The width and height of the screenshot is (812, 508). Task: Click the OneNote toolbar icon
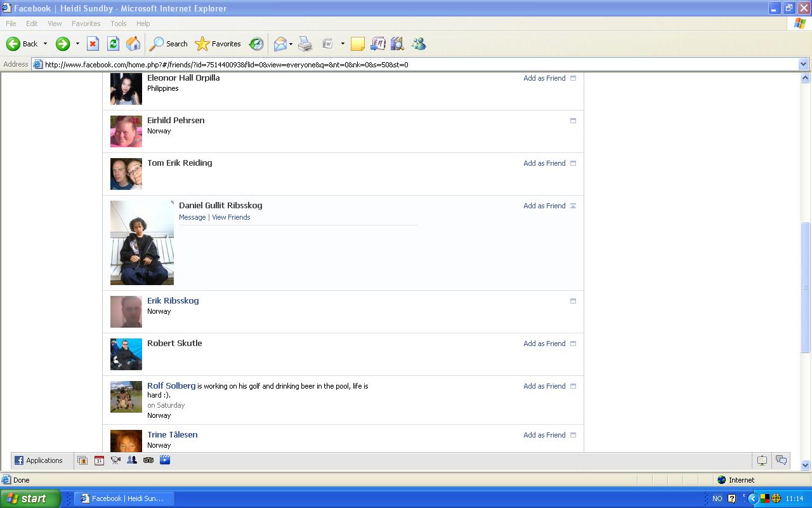[x=377, y=44]
